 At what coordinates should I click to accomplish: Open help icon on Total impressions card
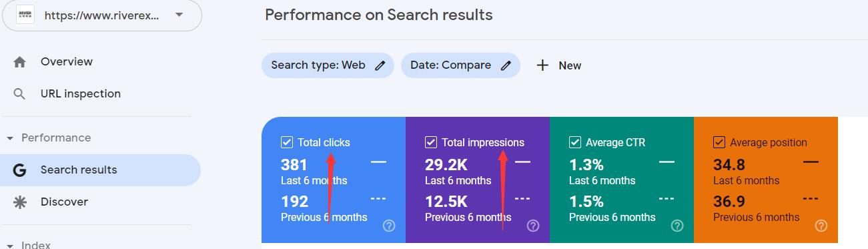(533, 226)
